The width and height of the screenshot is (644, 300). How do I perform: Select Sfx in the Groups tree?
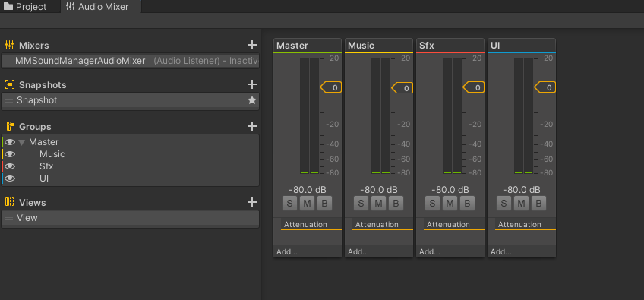[46, 166]
